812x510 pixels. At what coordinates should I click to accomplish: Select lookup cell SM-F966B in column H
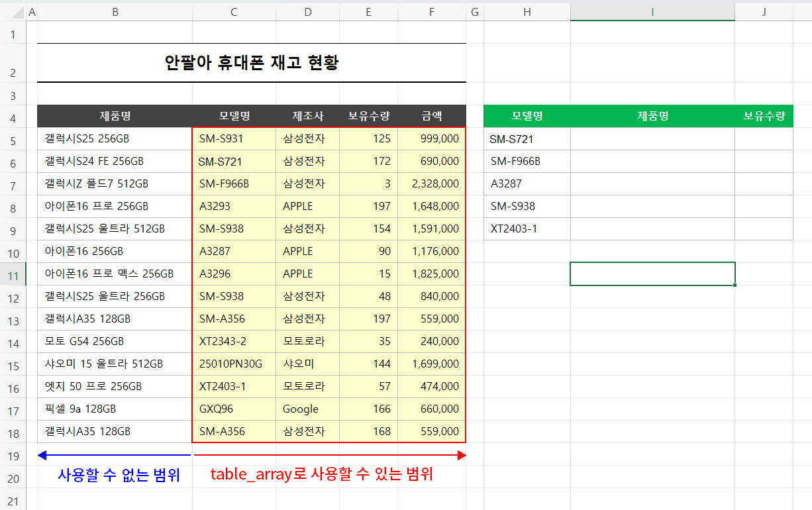click(x=527, y=162)
